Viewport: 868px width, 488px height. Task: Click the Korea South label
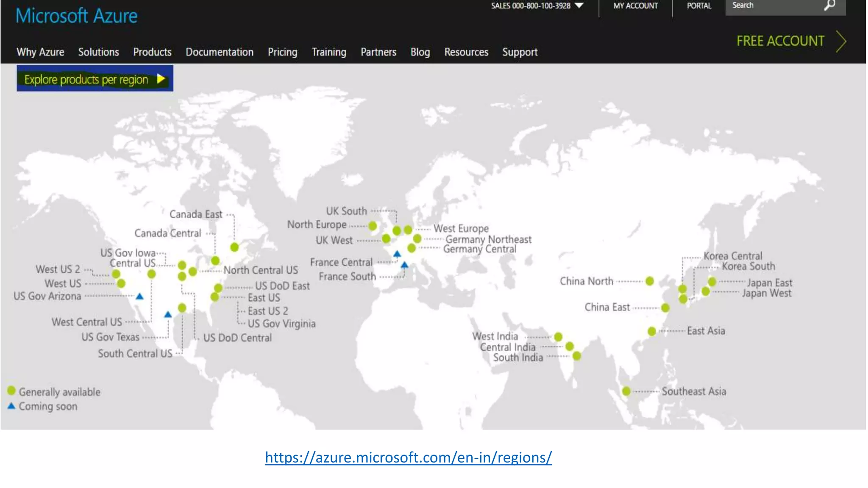point(748,266)
